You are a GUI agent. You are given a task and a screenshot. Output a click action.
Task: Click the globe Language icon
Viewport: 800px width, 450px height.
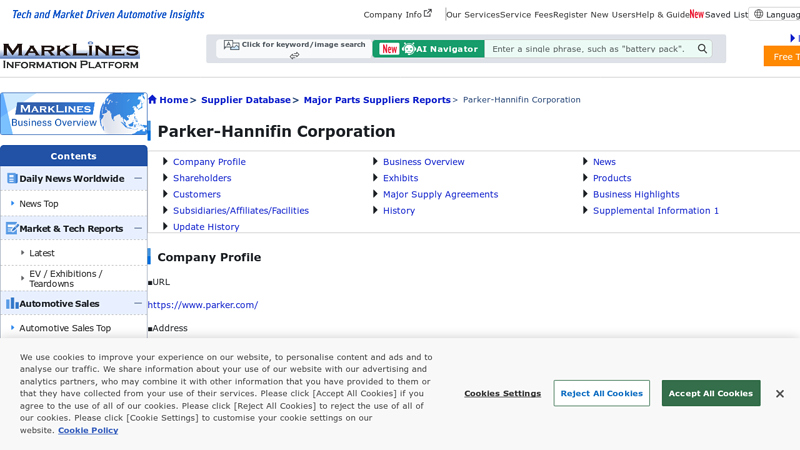pos(758,15)
